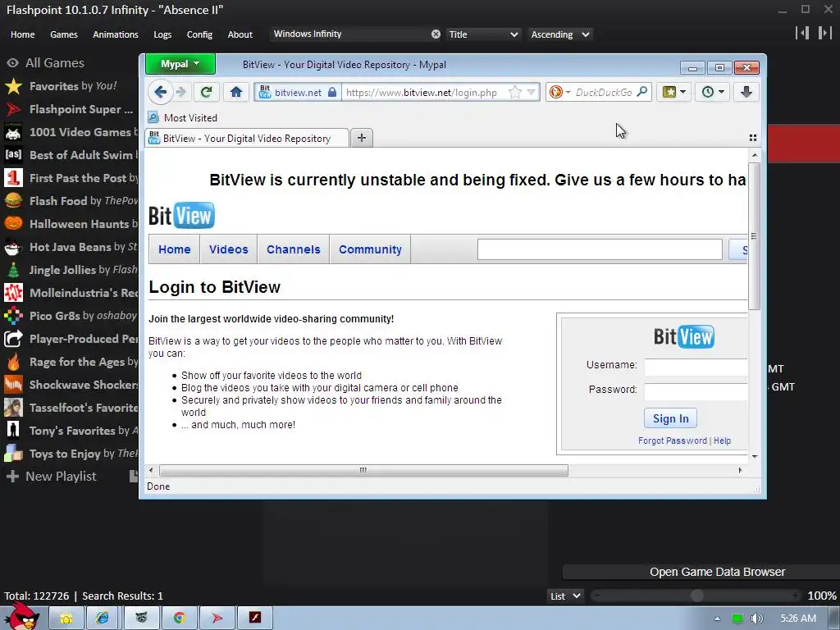
Task: Focus the Username input field
Action: pos(696,367)
